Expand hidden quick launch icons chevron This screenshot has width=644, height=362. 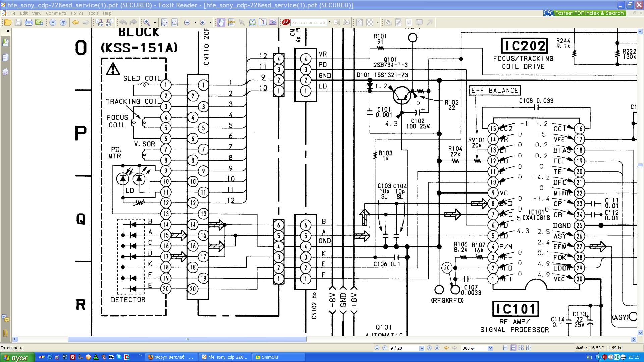click(x=140, y=356)
